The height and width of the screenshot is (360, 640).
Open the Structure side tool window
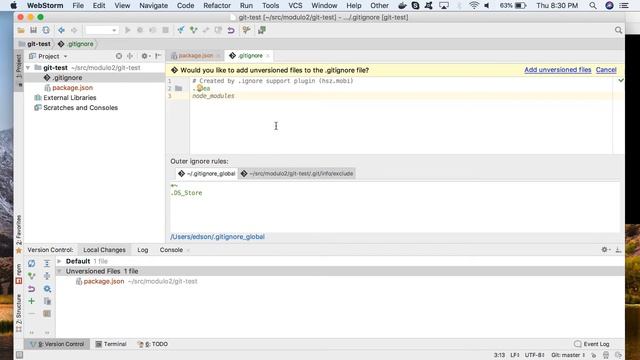pos(19,313)
